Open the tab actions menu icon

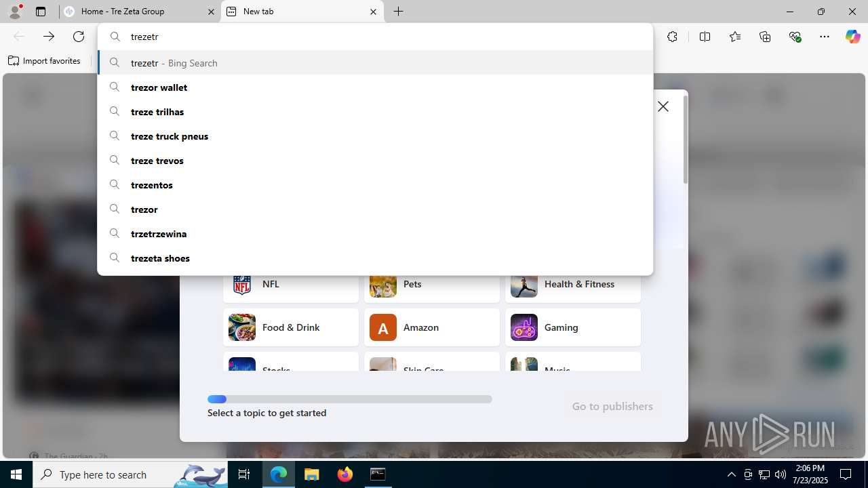(41, 12)
